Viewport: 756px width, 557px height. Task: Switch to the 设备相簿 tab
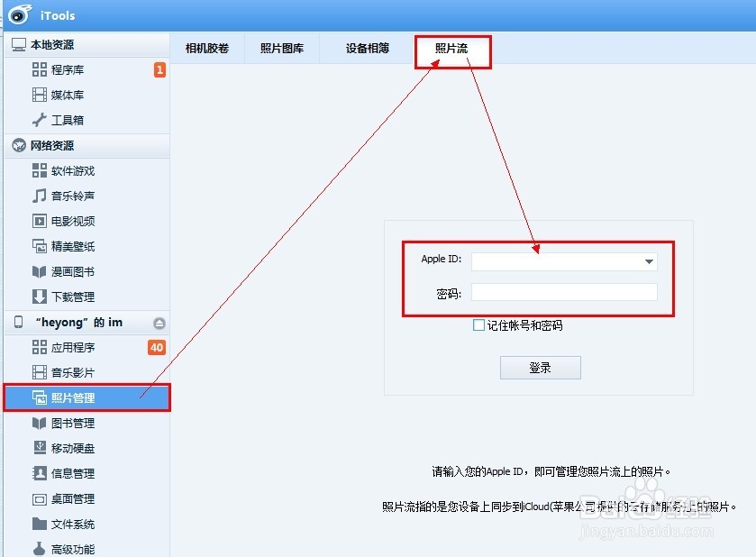367,49
